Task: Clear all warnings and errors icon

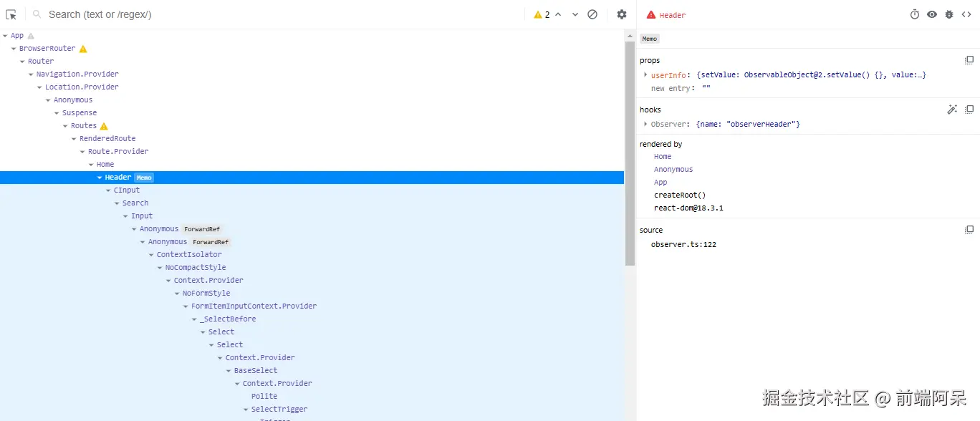Action: 592,14
